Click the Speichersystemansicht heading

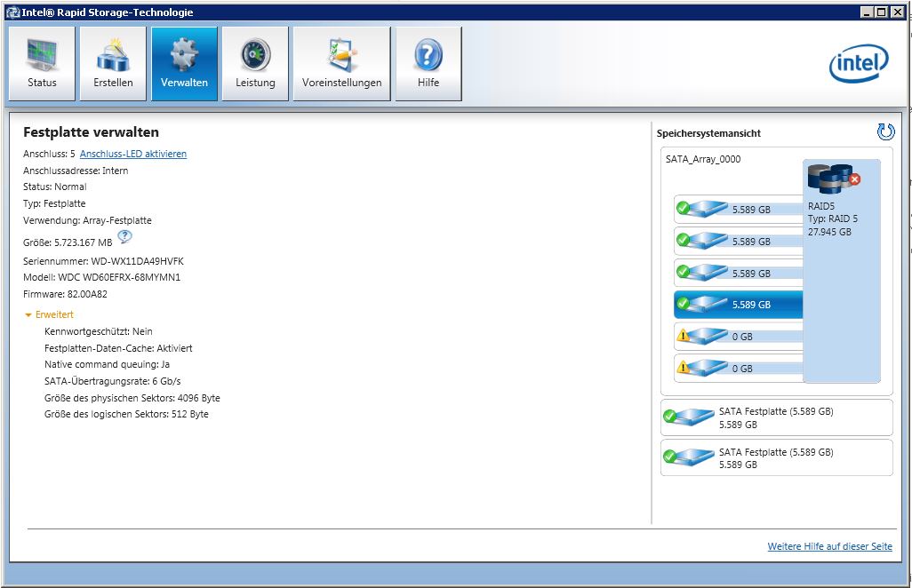click(x=708, y=133)
